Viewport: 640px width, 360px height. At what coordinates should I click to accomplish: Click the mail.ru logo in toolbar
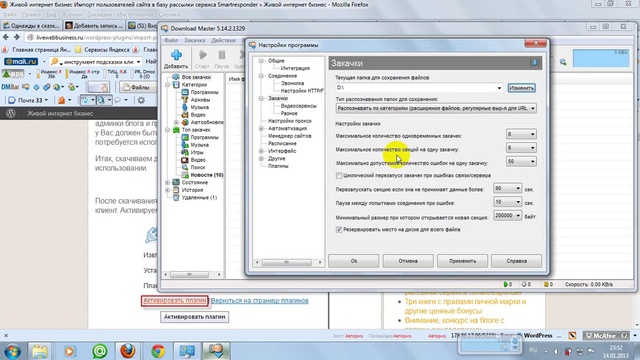[x=21, y=62]
